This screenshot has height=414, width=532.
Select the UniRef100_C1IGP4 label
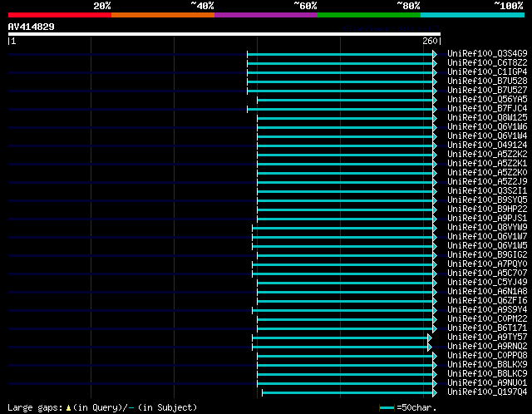tap(487, 71)
